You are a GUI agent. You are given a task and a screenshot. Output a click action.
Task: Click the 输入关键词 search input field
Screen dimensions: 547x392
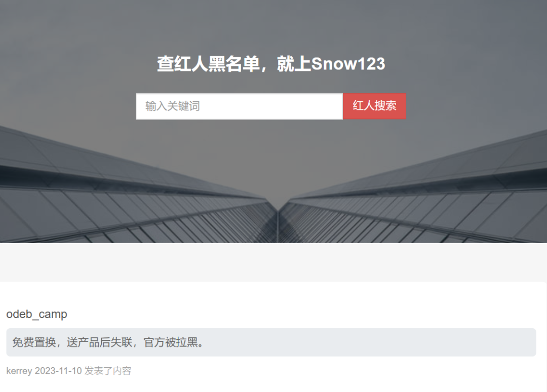(x=239, y=106)
